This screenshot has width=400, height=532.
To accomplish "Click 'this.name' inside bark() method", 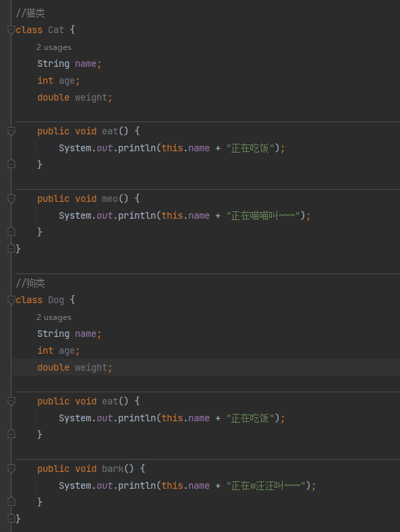I will coord(185,486).
